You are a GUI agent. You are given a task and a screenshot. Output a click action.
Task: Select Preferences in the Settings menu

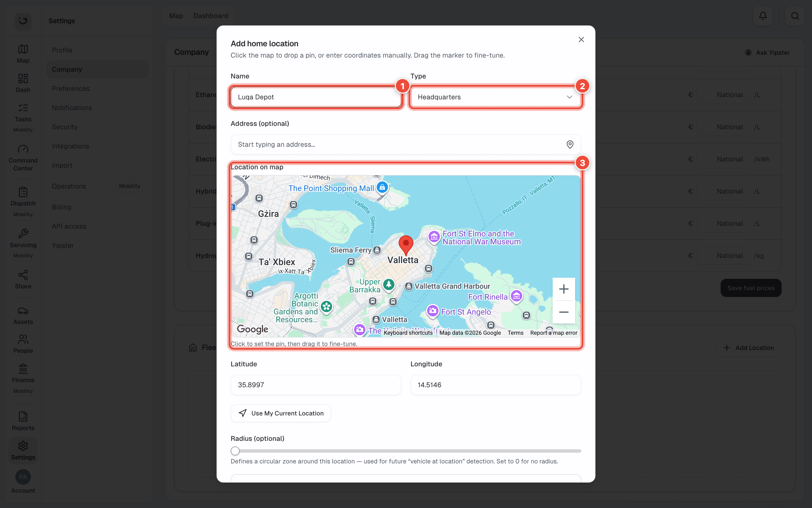pos(97,89)
